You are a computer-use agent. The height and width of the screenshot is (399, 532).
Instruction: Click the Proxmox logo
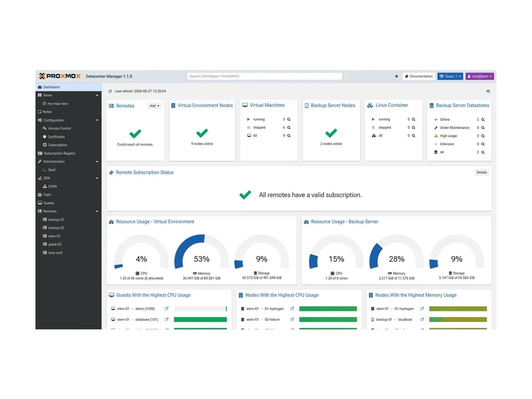pos(60,76)
